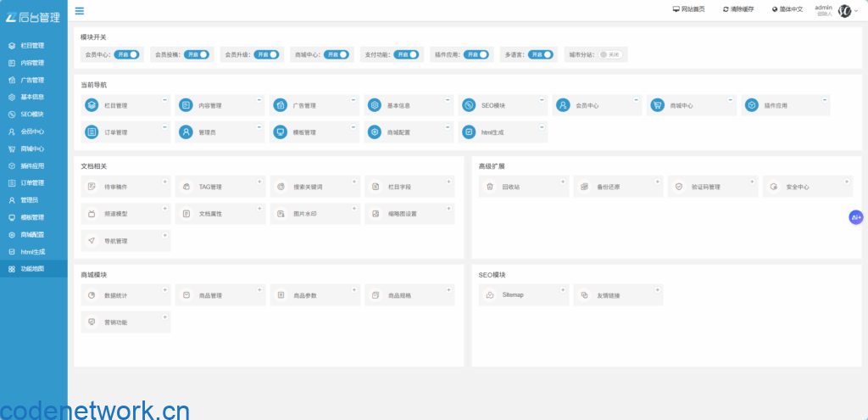Select 功能地图 in the left sidebar

pos(34,269)
